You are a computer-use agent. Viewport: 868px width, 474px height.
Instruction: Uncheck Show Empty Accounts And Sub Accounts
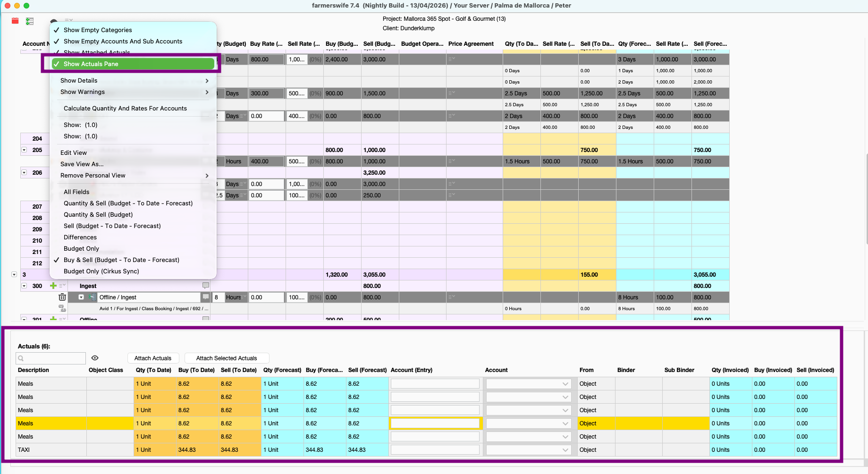pos(133,41)
